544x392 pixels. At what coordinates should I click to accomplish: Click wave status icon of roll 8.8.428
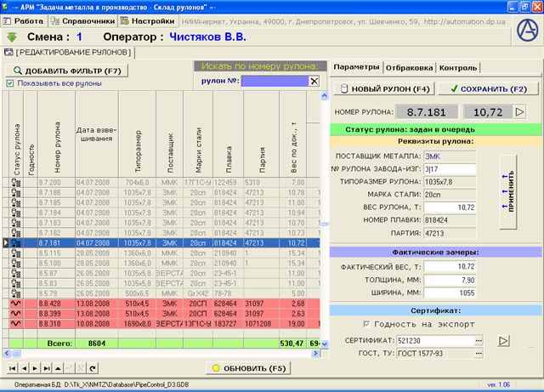coord(16,304)
